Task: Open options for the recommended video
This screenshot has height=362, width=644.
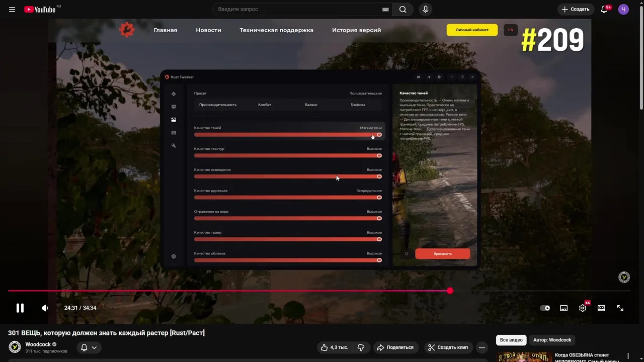Action: 628,356
